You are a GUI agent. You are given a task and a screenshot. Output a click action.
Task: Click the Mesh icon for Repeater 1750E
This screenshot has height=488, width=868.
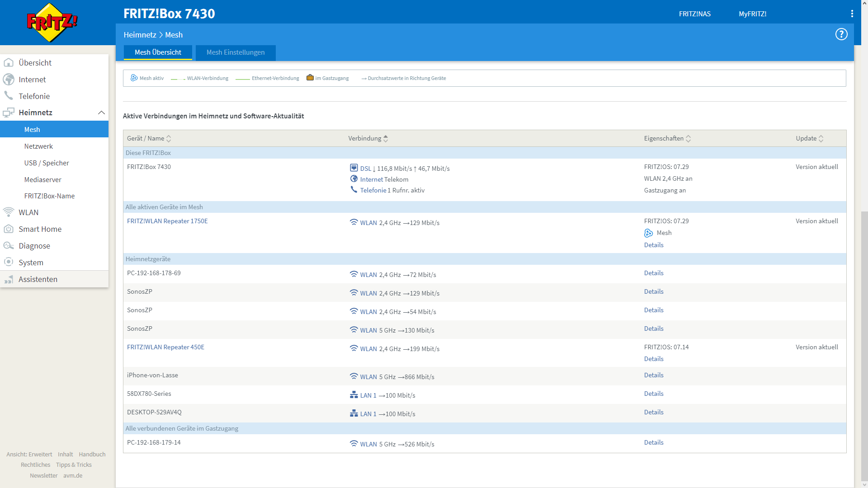coord(648,233)
